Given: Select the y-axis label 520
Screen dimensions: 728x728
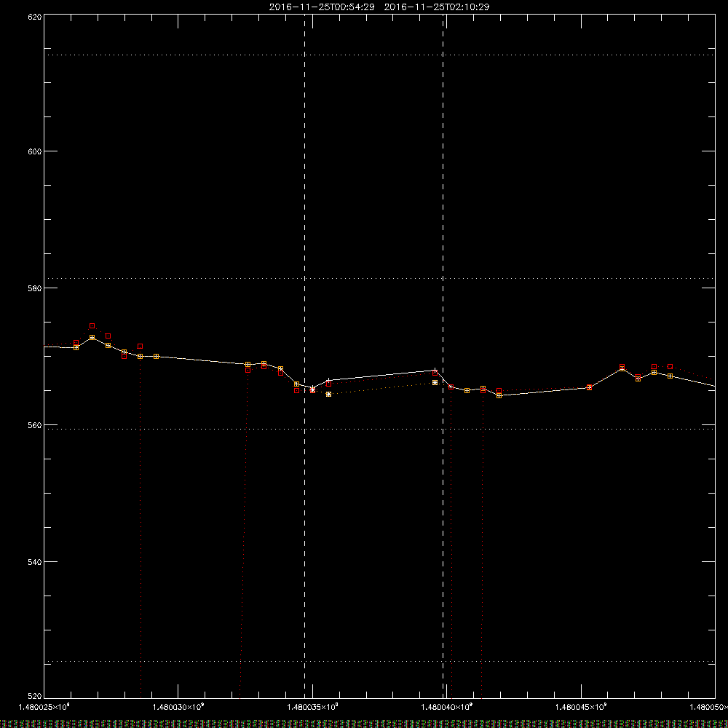Looking at the screenshot, I should 35,697.
